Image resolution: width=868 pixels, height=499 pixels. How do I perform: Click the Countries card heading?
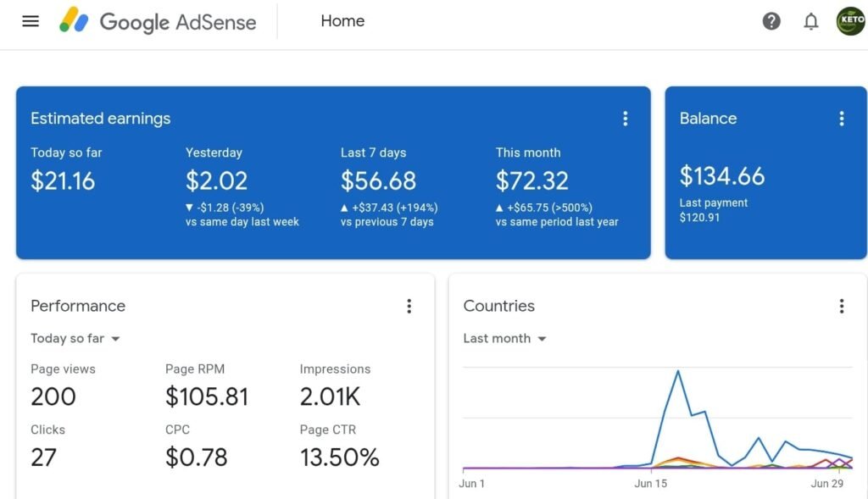click(x=498, y=306)
